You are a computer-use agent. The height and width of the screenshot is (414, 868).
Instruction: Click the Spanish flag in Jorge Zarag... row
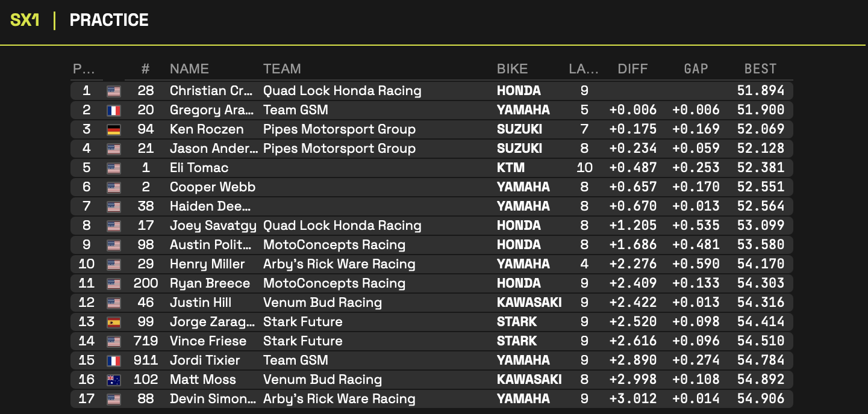(x=114, y=322)
